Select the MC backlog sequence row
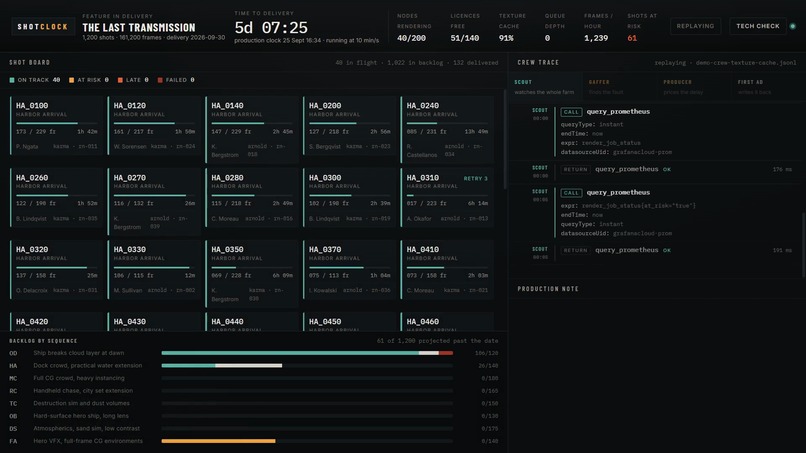 [x=253, y=378]
